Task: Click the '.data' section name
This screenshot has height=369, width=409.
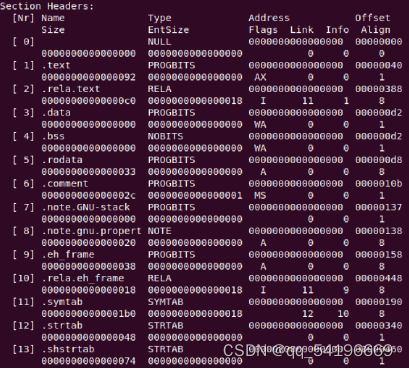Action: (x=56, y=113)
